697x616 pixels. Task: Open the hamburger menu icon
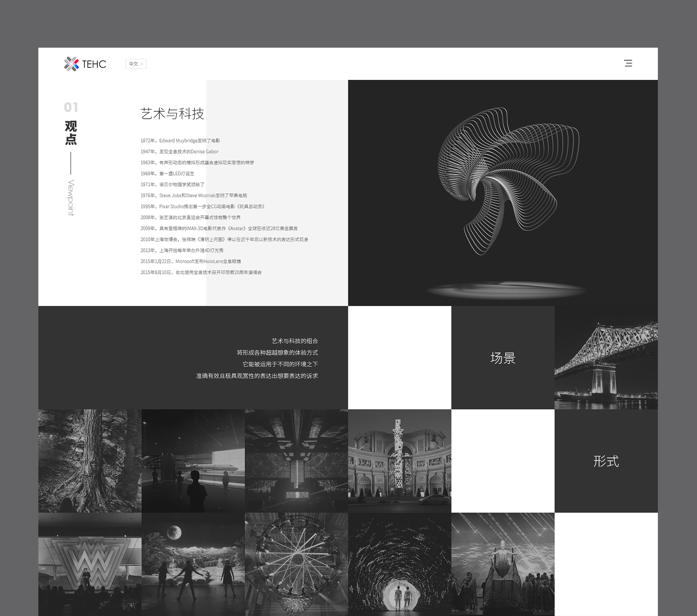[628, 64]
